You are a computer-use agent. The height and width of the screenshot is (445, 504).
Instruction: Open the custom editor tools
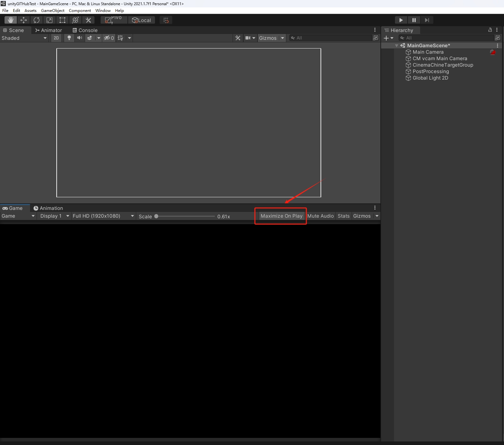[x=88, y=20]
